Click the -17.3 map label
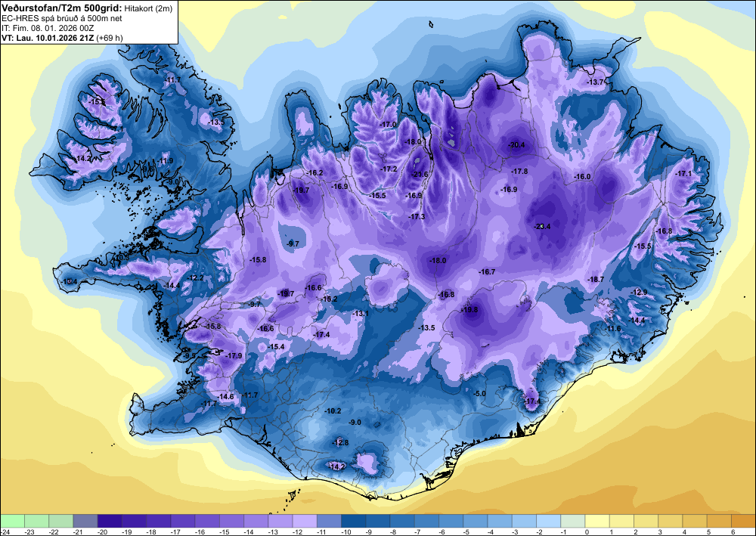 pyautogui.click(x=417, y=217)
